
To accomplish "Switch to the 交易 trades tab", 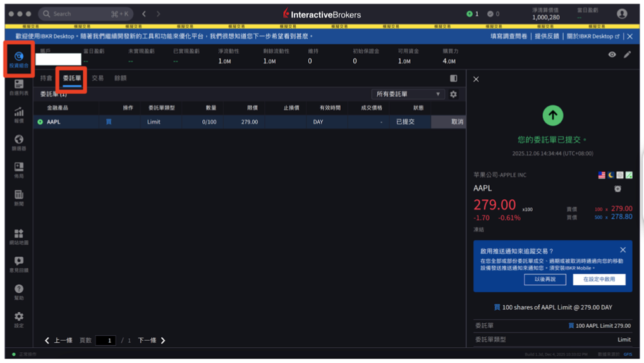I will point(98,78).
